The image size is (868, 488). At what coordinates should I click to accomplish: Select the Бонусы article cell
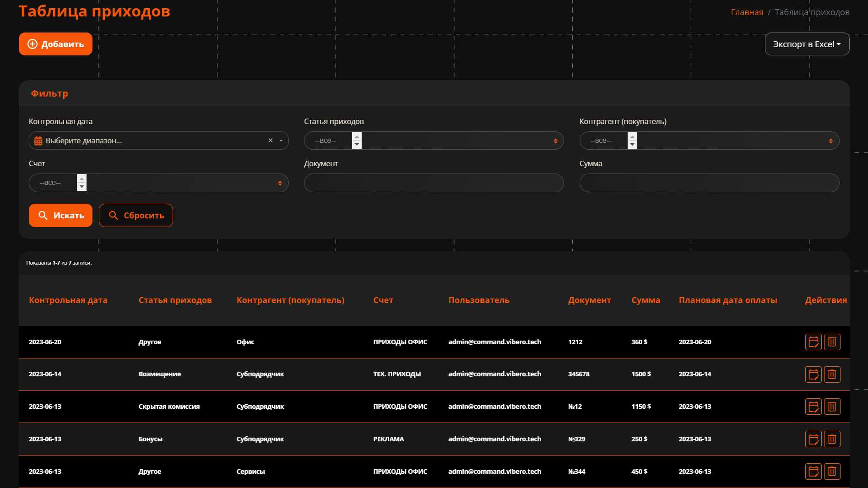(151, 439)
